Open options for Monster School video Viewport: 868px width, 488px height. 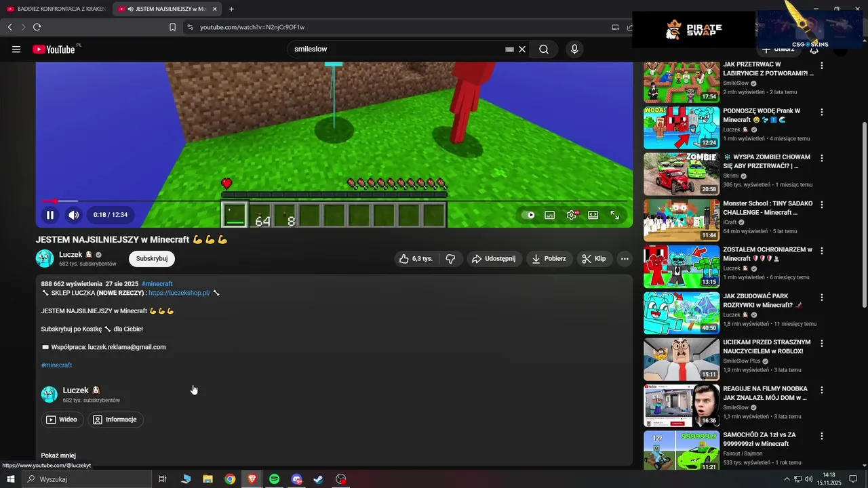tap(822, 205)
